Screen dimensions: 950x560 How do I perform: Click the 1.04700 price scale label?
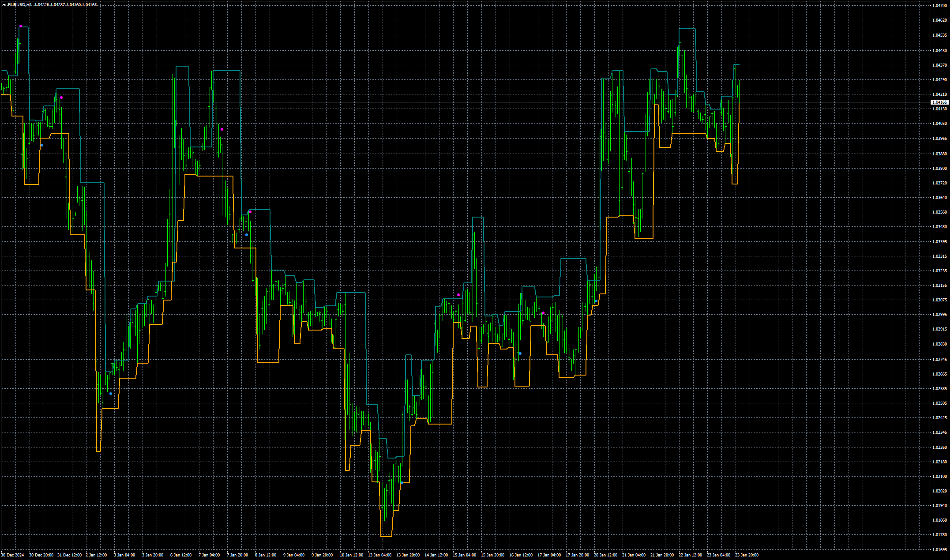[x=940, y=6]
